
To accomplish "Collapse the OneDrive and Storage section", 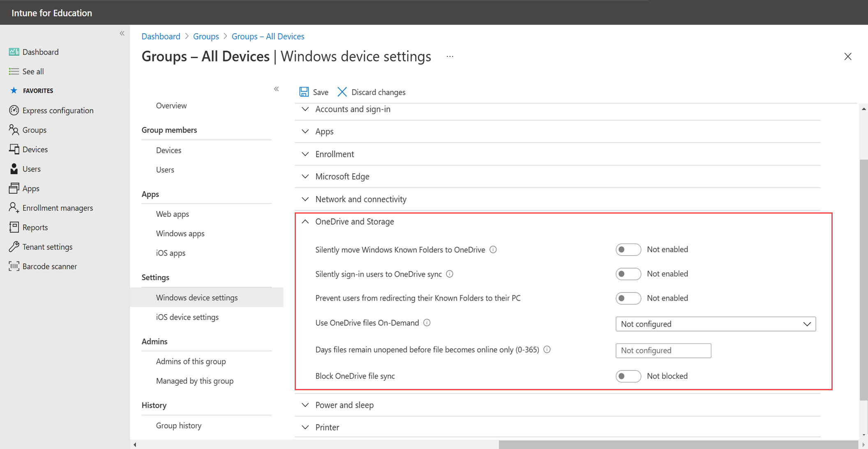I will click(x=306, y=222).
